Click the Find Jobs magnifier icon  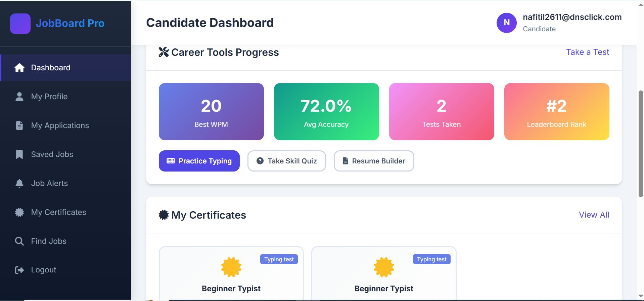coord(19,241)
